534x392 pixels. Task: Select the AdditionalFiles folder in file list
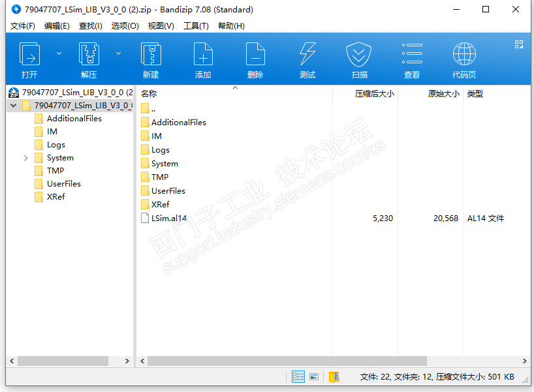click(x=179, y=123)
